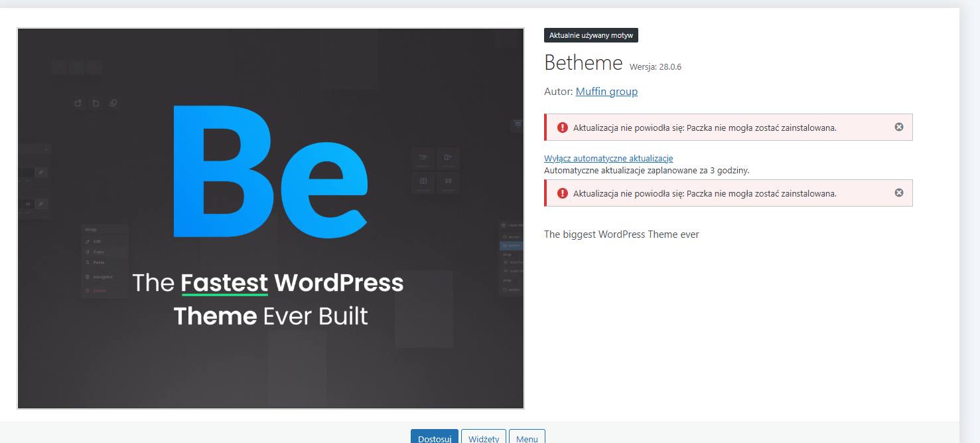Click the Aktualnie używany motyw badge
This screenshot has height=443, width=980.
591,36
